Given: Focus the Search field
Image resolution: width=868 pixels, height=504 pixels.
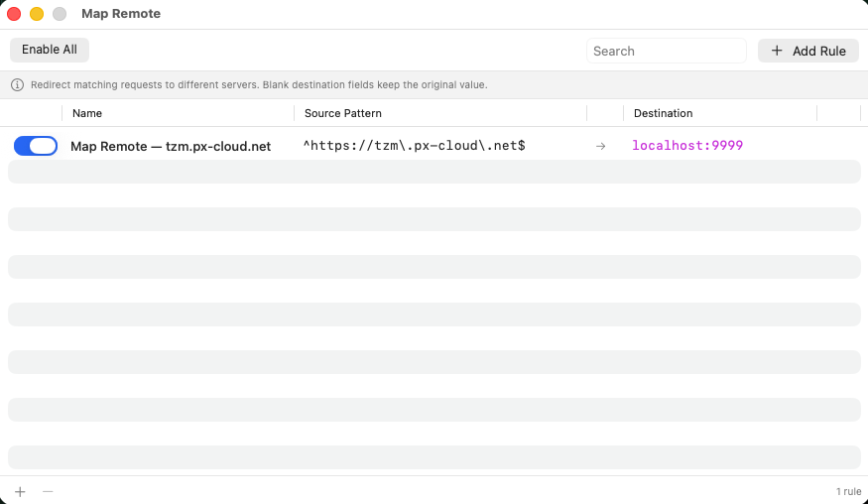Looking at the screenshot, I should click(666, 51).
